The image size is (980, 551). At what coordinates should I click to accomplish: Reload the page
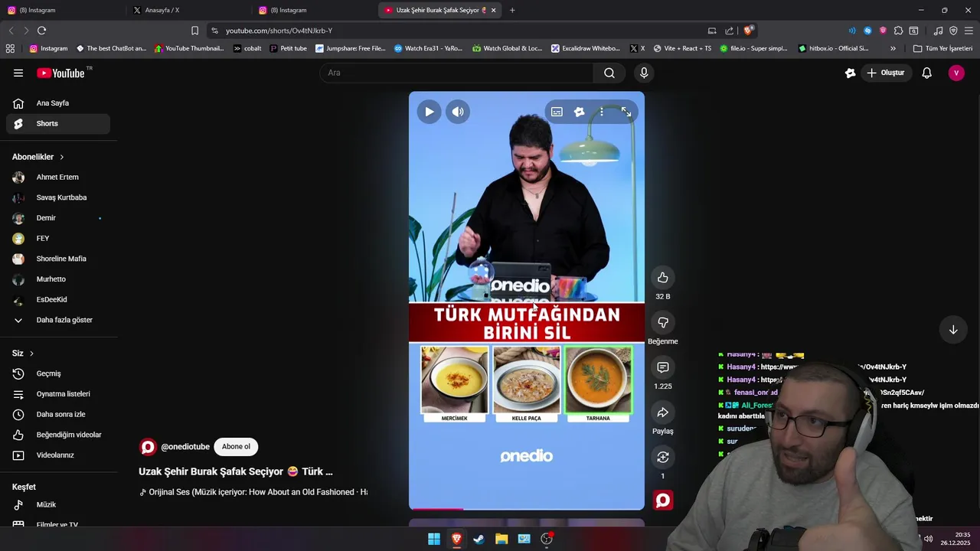pyautogui.click(x=41, y=31)
